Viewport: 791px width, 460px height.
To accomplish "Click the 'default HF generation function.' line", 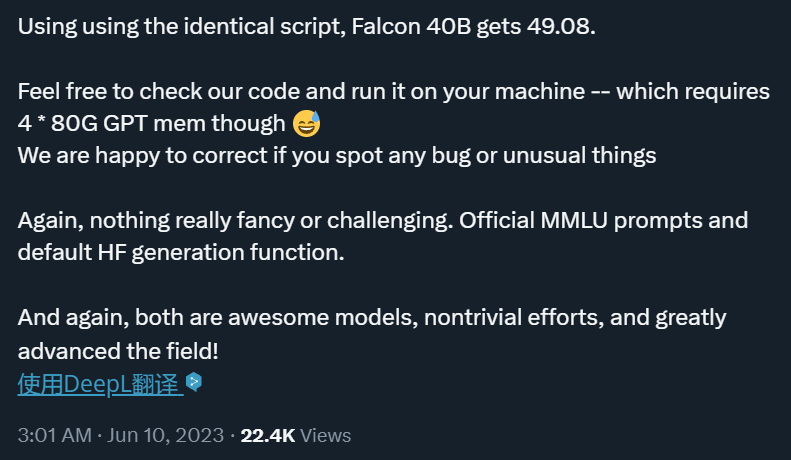I will point(181,253).
